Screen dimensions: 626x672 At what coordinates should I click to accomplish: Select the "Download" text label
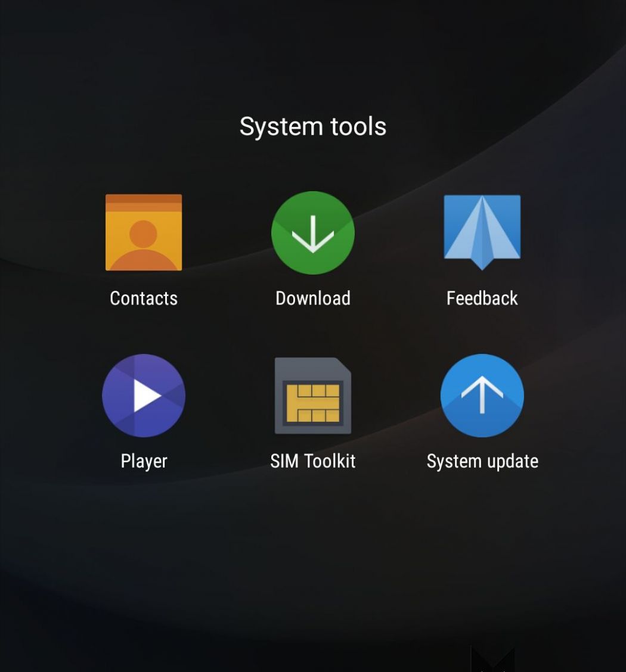(x=313, y=298)
